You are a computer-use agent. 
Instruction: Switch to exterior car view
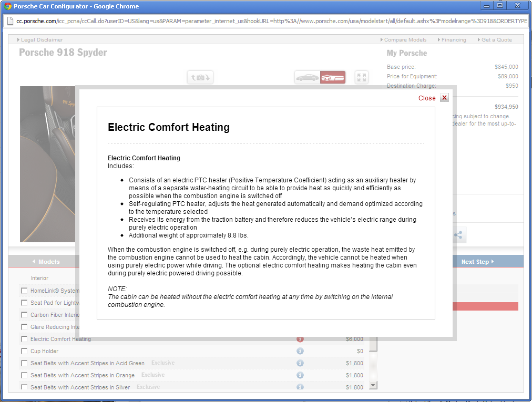click(x=308, y=77)
